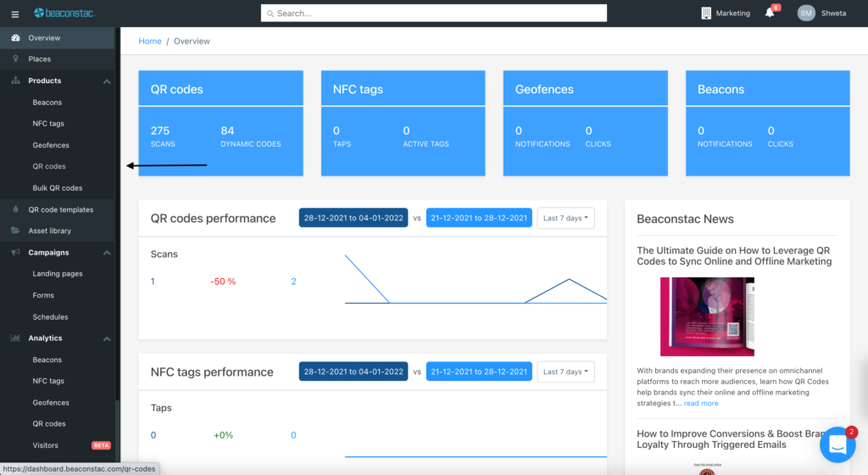868x475 pixels.
Task: Click the read more news link
Action: pyautogui.click(x=701, y=404)
